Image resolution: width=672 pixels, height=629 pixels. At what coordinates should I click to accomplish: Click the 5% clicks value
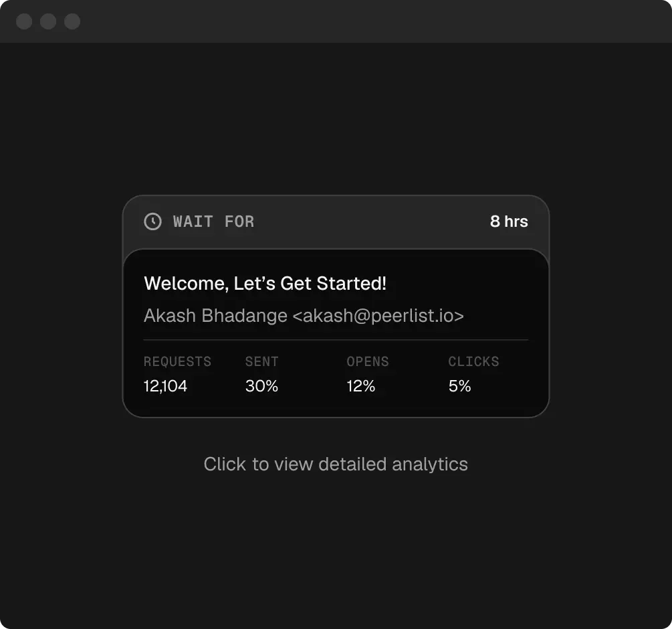click(459, 386)
